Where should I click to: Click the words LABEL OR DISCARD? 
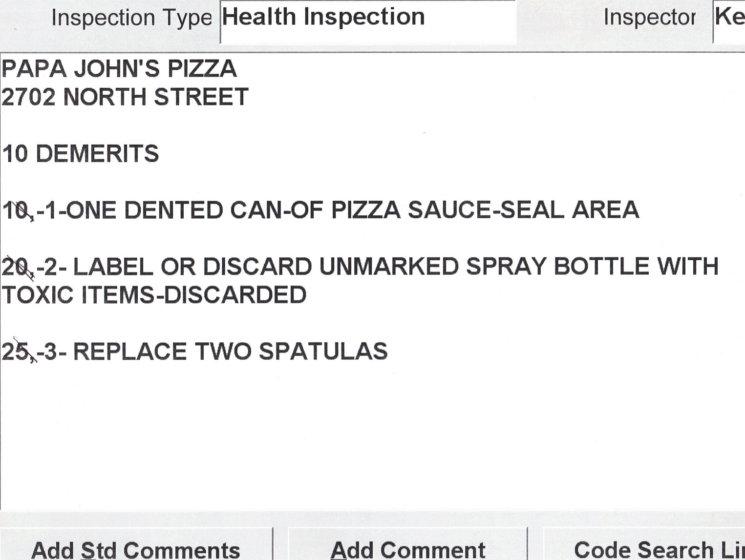[x=192, y=267]
